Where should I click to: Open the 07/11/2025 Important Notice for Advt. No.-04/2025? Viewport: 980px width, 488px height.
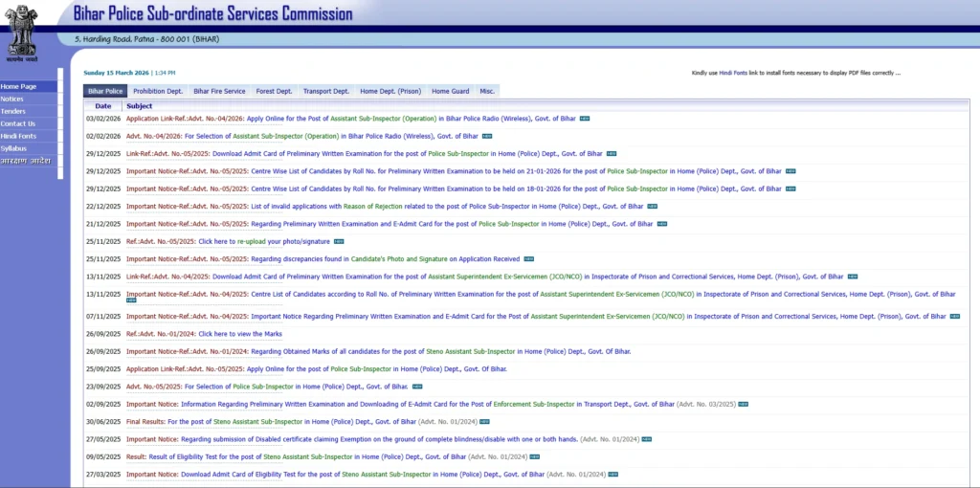tap(536, 317)
